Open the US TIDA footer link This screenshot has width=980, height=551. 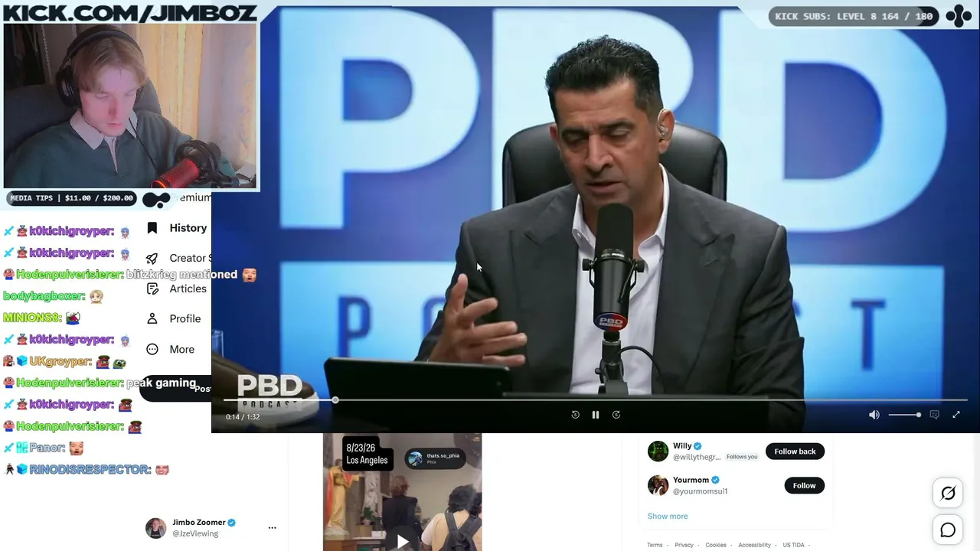pos(793,545)
